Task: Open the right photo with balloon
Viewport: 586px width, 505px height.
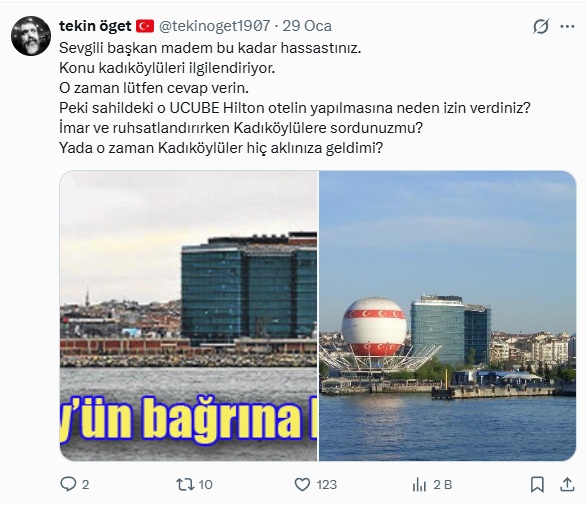Action: 447,316
